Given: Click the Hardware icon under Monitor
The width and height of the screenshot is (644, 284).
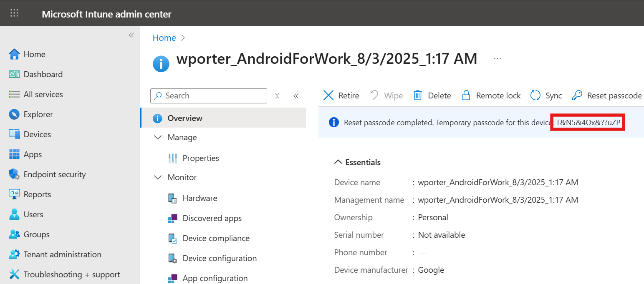Looking at the screenshot, I should (x=172, y=198).
